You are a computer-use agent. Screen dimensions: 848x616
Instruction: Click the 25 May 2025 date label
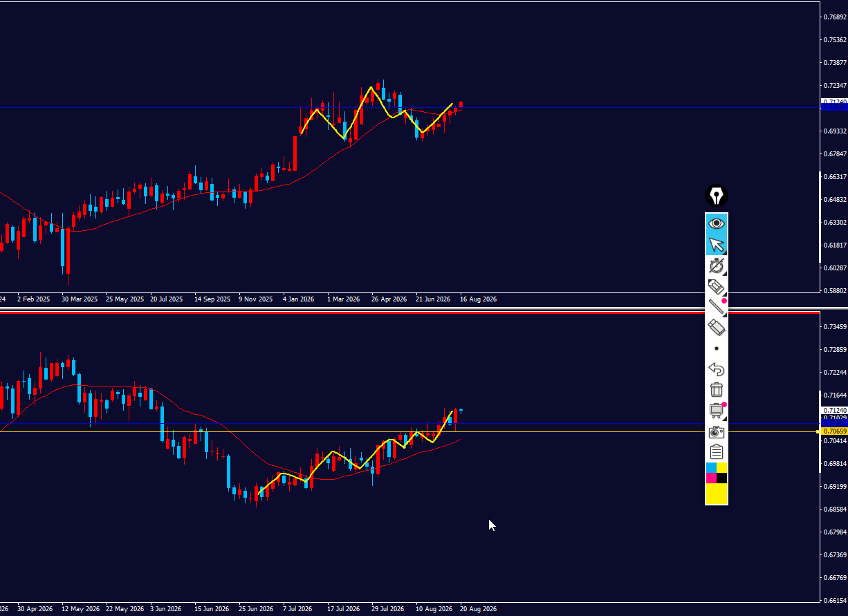(x=125, y=299)
